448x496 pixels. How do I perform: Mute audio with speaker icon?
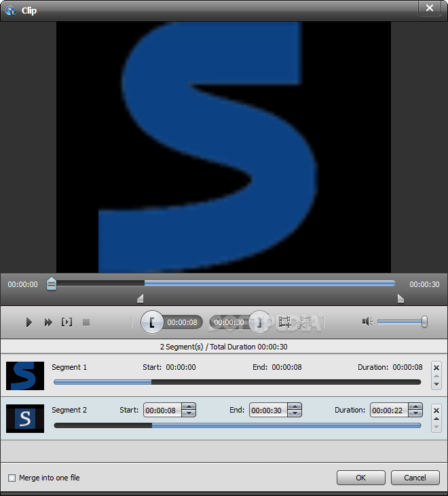367,322
